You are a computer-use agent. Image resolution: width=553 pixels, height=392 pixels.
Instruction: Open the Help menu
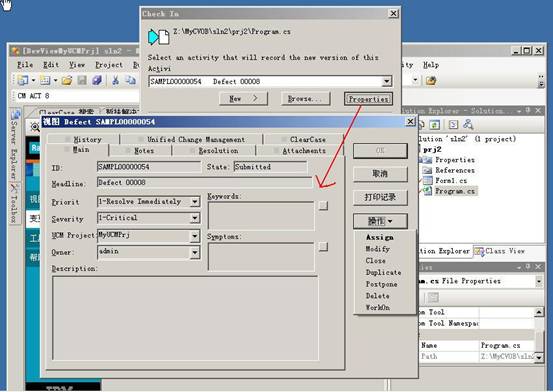click(431, 65)
